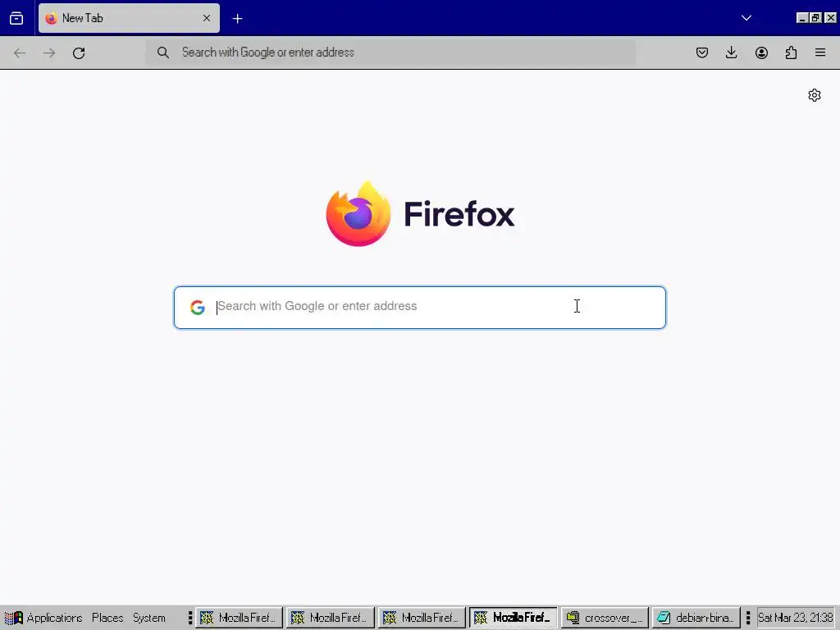The image size is (840, 630).
Task: Open the Places menu in the panel
Action: [x=107, y=618]
